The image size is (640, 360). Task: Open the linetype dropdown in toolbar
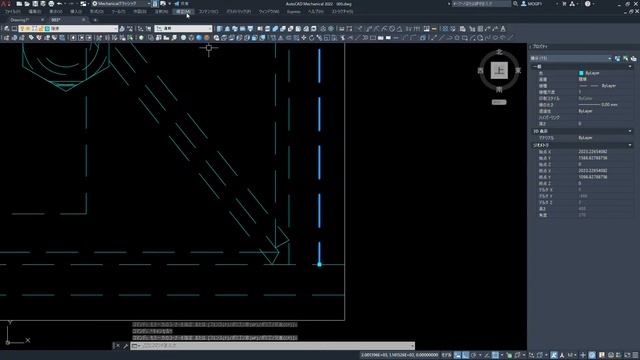pos(184,29)
